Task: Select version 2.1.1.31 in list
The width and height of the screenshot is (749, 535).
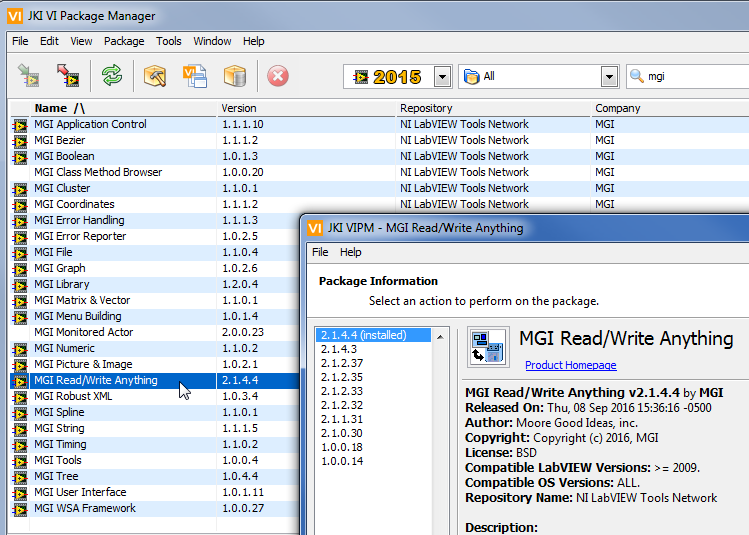Action: point(374,419)
